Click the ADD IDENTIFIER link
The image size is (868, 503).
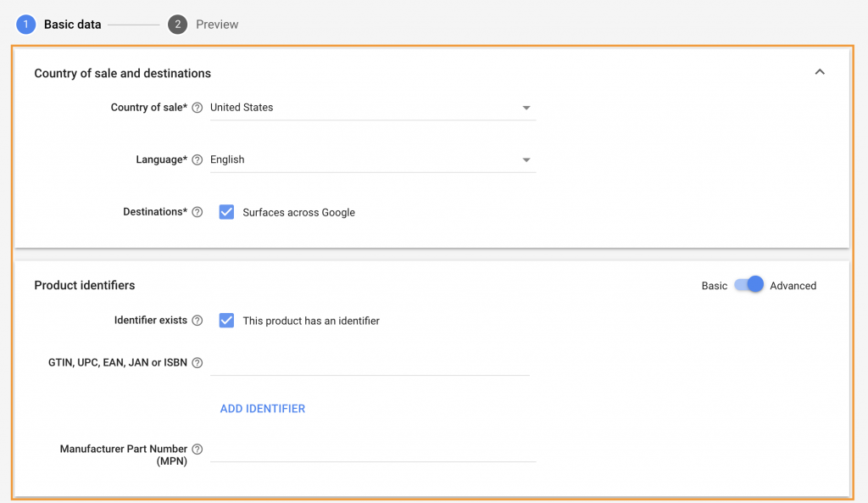point(263,409)
